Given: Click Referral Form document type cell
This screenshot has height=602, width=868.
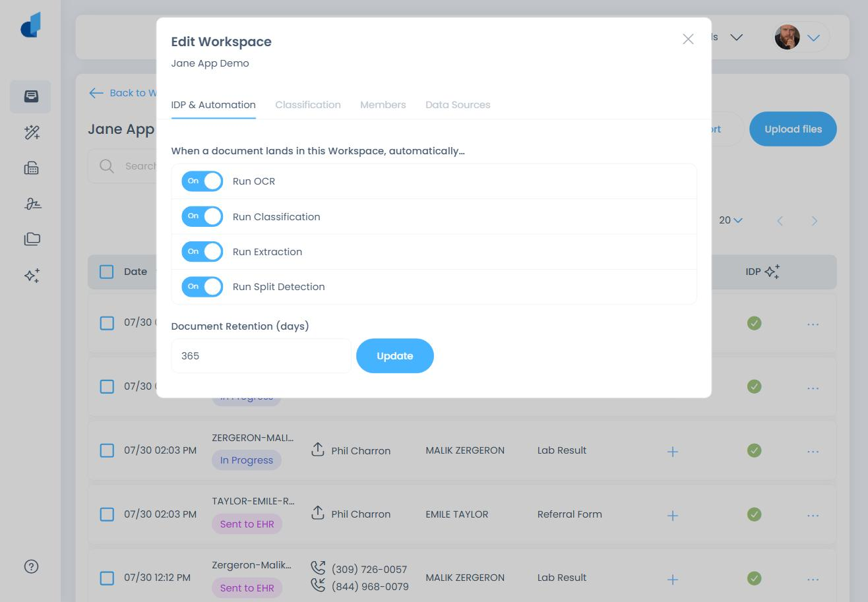Looking at the screenshot, I should (x=570, y=514).
